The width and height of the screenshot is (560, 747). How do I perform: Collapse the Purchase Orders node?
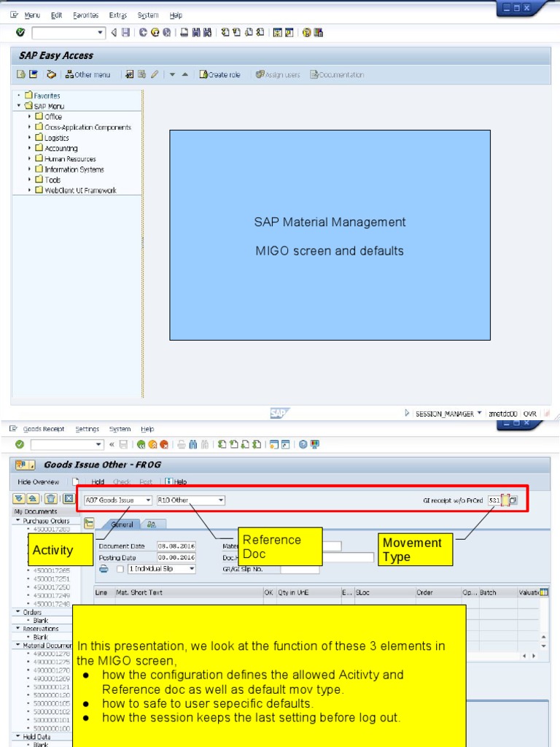[x=18, y=521]
